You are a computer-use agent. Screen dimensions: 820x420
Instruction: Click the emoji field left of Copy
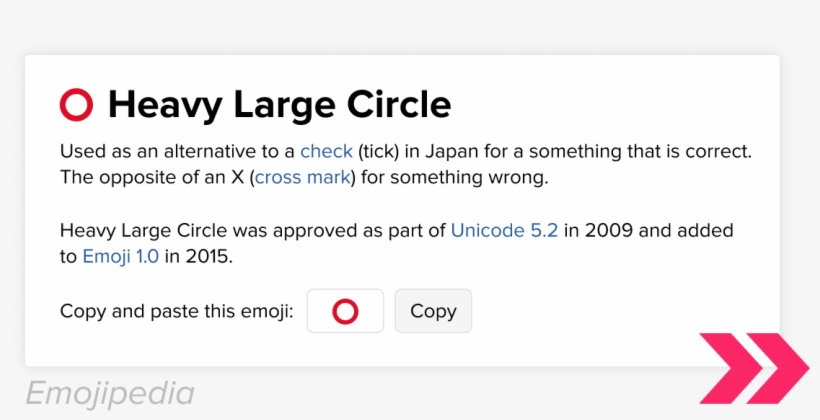coord(345,311)
